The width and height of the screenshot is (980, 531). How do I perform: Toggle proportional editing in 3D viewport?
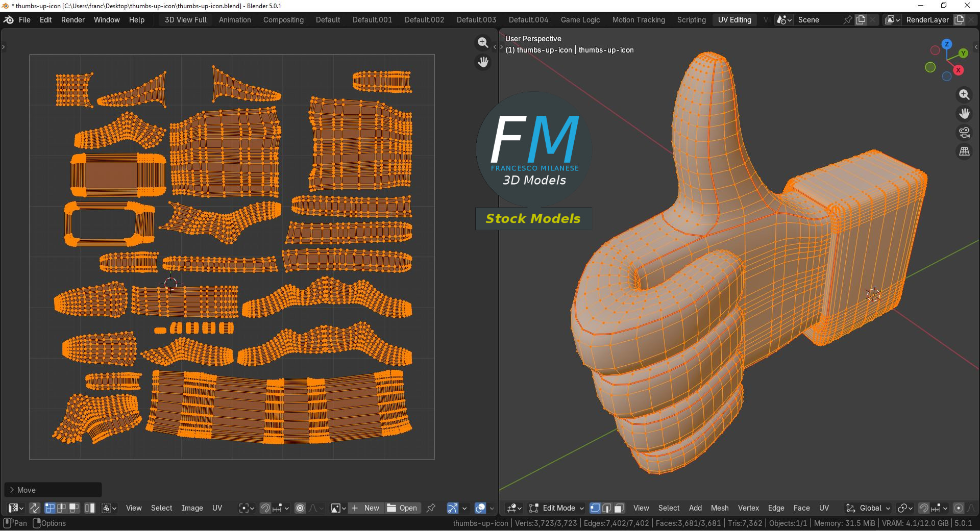point(959,508)
